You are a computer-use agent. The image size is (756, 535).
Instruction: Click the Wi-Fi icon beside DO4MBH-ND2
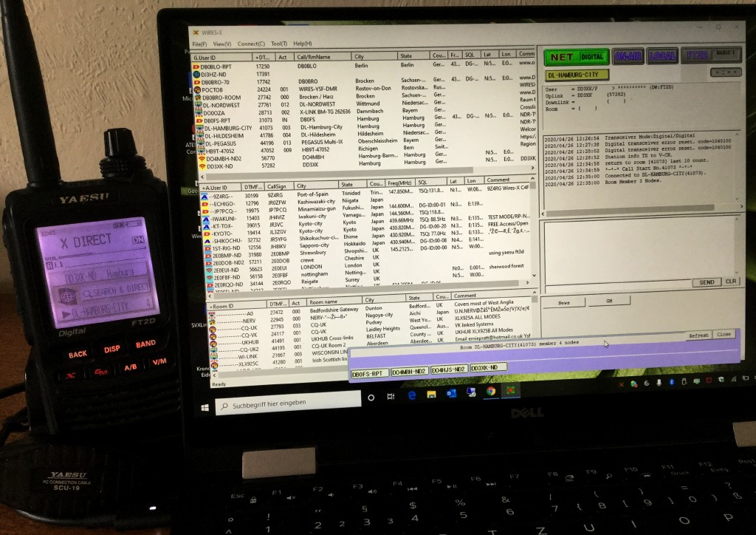coord(202,158)
